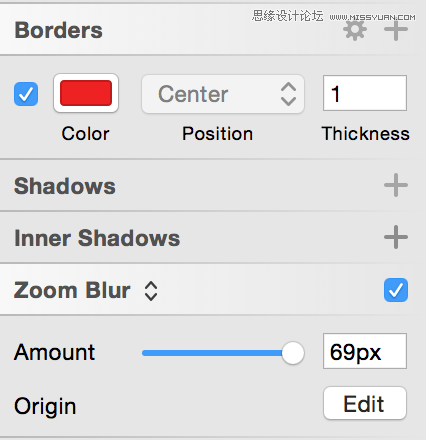Add a new shadow with plus icon
The height and width of the screenshot is (440, 426).
pos(396,185)
